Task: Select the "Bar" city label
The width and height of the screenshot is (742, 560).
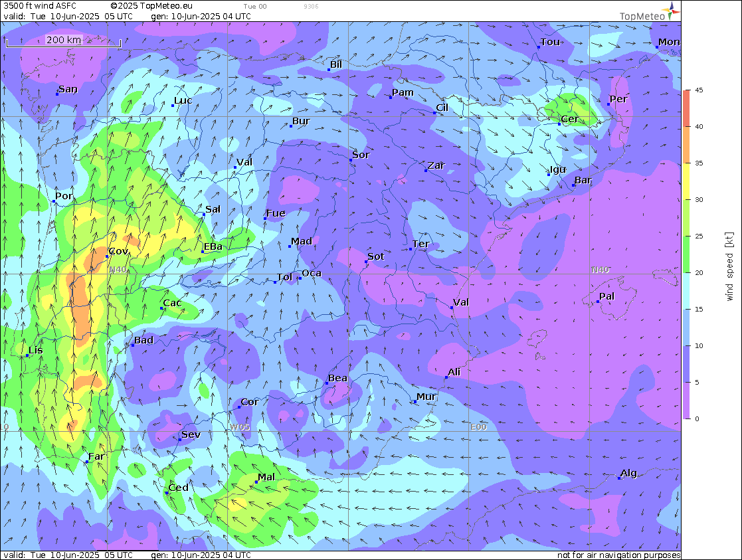Action: coord(583,180)
